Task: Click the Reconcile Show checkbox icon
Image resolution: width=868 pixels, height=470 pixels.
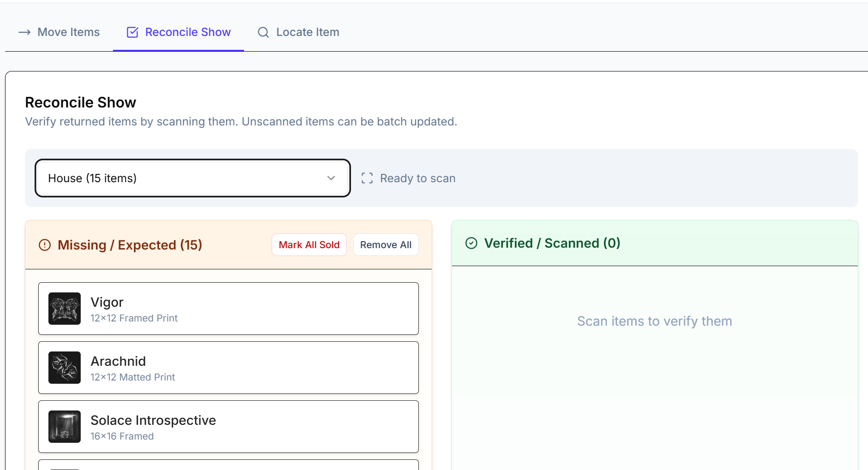Action: coord(132,32)
